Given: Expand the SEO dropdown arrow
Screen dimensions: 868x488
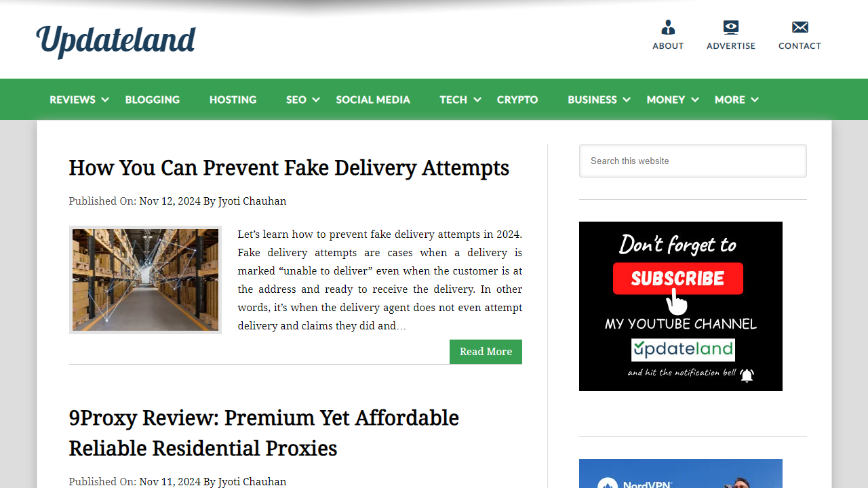Looking at the screenshot, I should click(x=316, y=100).
